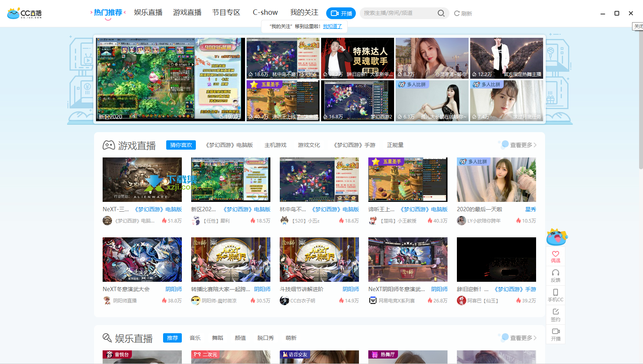
Task: Click 星秀 category link
Action: [531, 209]
